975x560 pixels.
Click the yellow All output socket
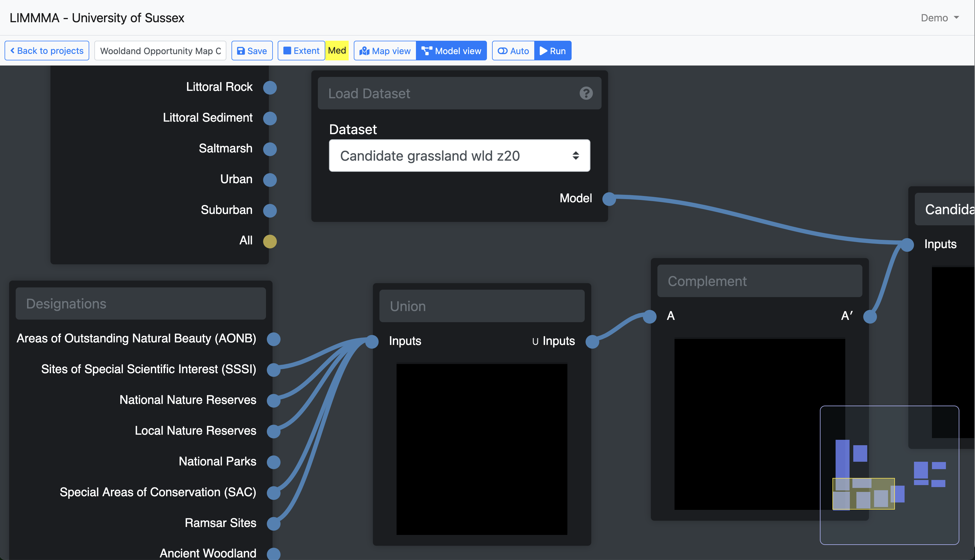click(270, 241)
